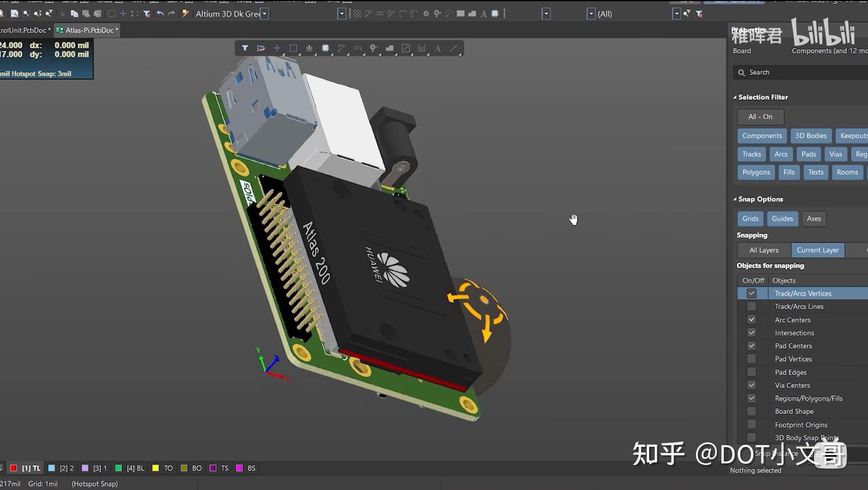Click the Interactive Routing icon in the floating Active Bar
This screenshot has width=868, height=490.
point(342,48)
